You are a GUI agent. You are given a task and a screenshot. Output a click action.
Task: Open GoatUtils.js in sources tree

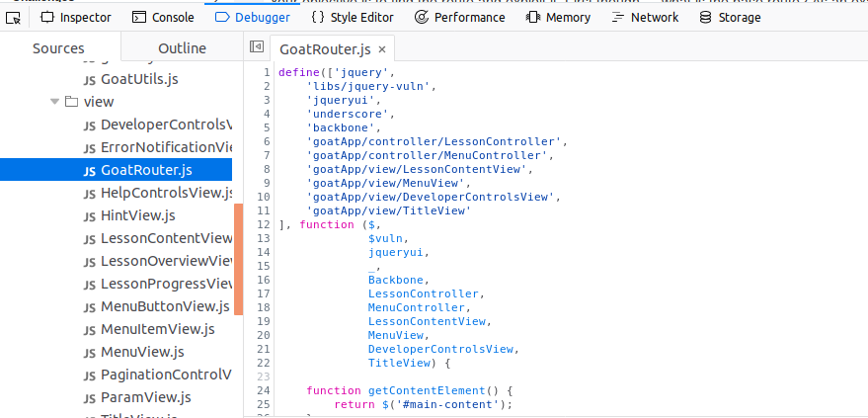point(139,79)
